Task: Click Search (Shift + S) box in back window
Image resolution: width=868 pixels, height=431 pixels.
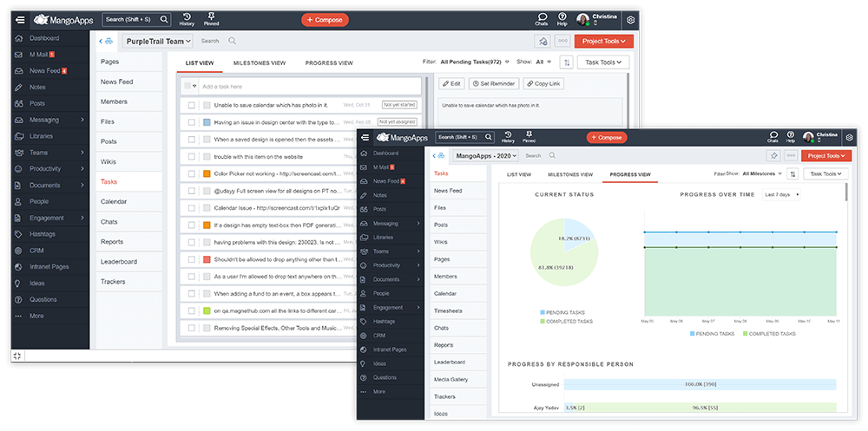Action: point(137,19)
